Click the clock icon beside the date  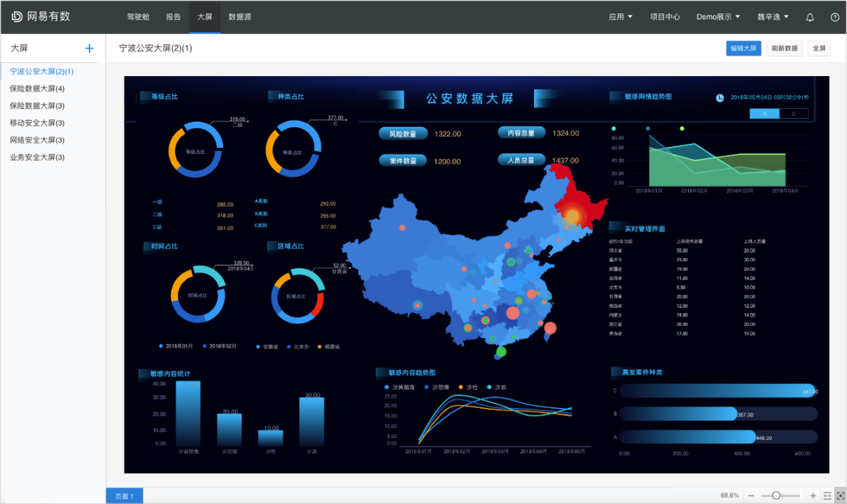pyautogui.click(x=720, y=98)
